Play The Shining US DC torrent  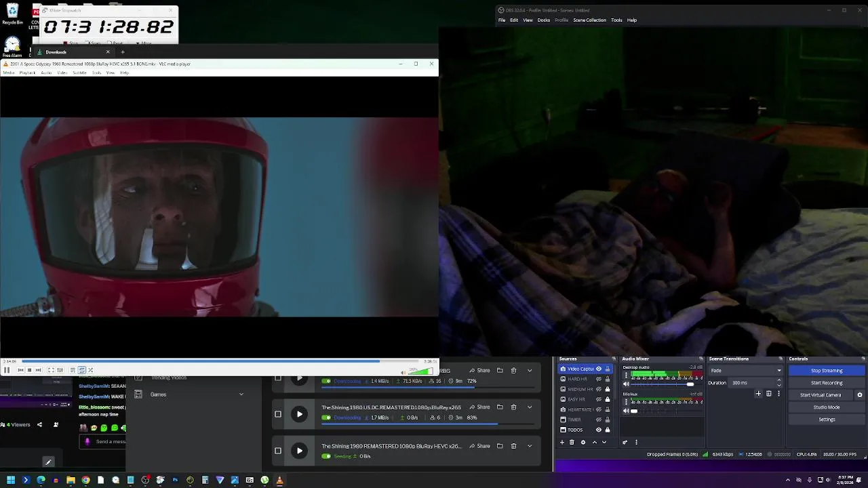click(299, 414)
